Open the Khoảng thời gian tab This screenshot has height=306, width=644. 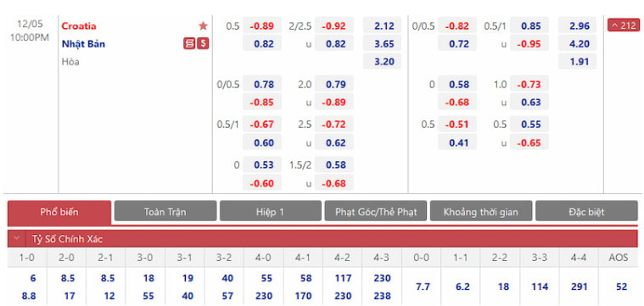click(481, 212)
